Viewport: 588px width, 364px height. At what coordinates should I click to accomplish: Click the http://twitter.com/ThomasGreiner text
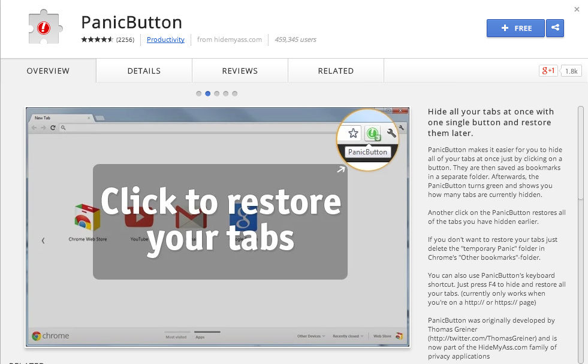tap(483, 338)
